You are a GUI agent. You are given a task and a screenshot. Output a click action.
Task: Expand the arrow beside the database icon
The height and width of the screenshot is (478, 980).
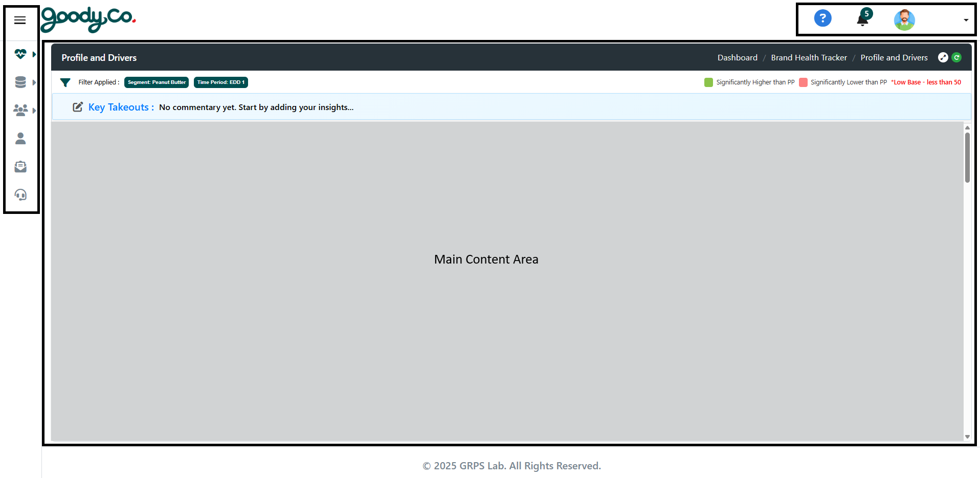[34, 82]
